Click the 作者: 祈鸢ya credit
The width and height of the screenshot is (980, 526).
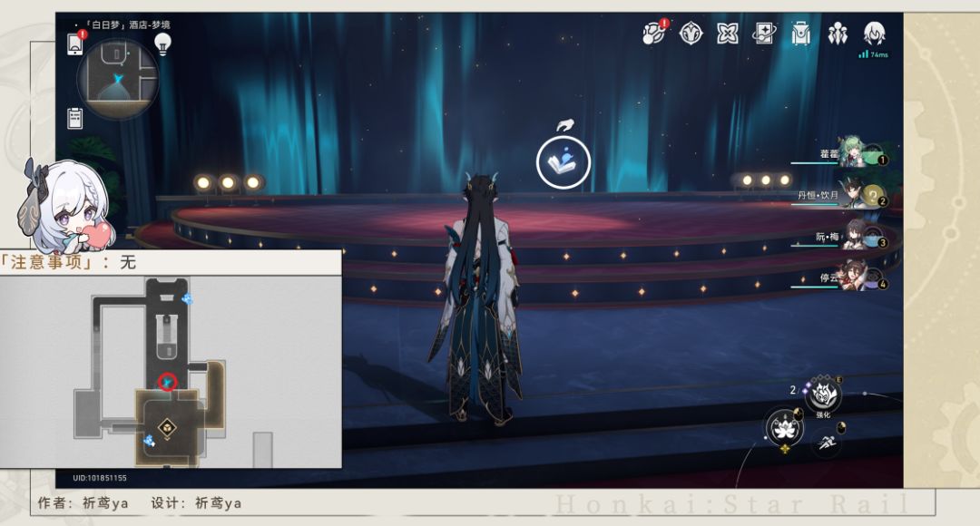(83, 503)
